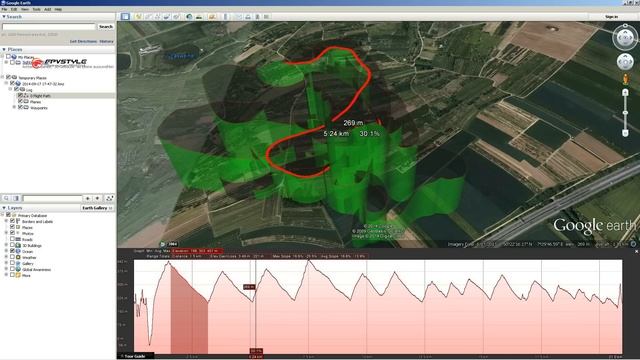Expand the More layer node

click(6, 275)
